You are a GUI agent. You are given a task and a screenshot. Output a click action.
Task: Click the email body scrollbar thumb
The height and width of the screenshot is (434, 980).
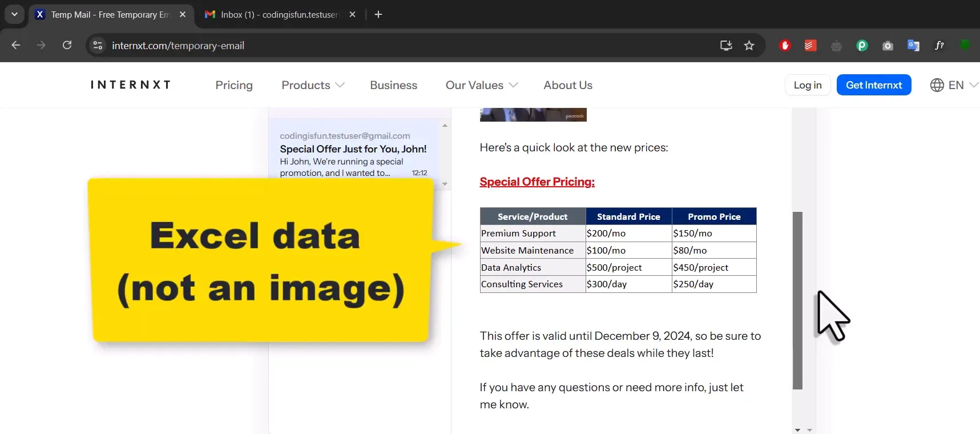798,300
